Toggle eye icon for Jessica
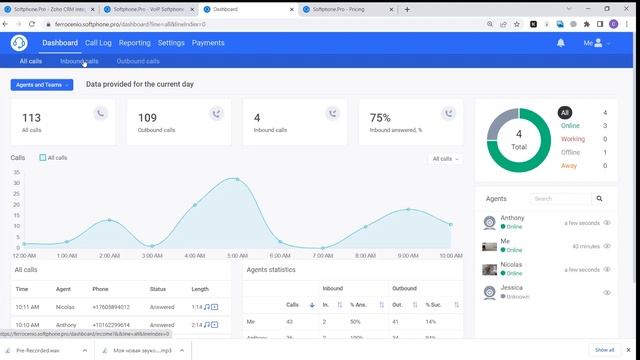Screen dimensions: 640x360 607,293
